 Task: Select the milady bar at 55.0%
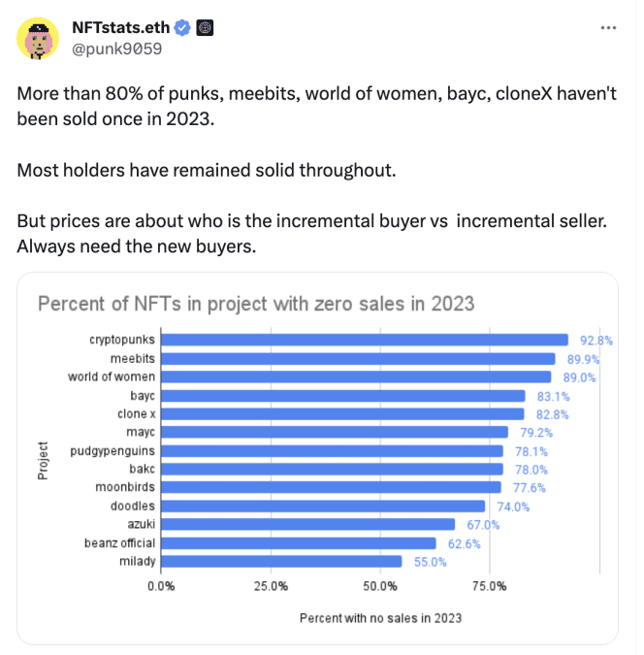point(281,561)
